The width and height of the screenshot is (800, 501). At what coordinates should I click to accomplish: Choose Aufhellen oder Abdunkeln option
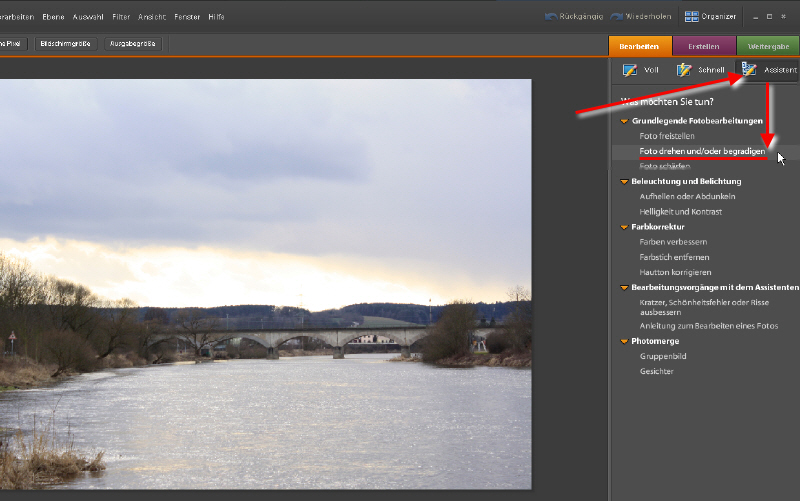(688, 197)
